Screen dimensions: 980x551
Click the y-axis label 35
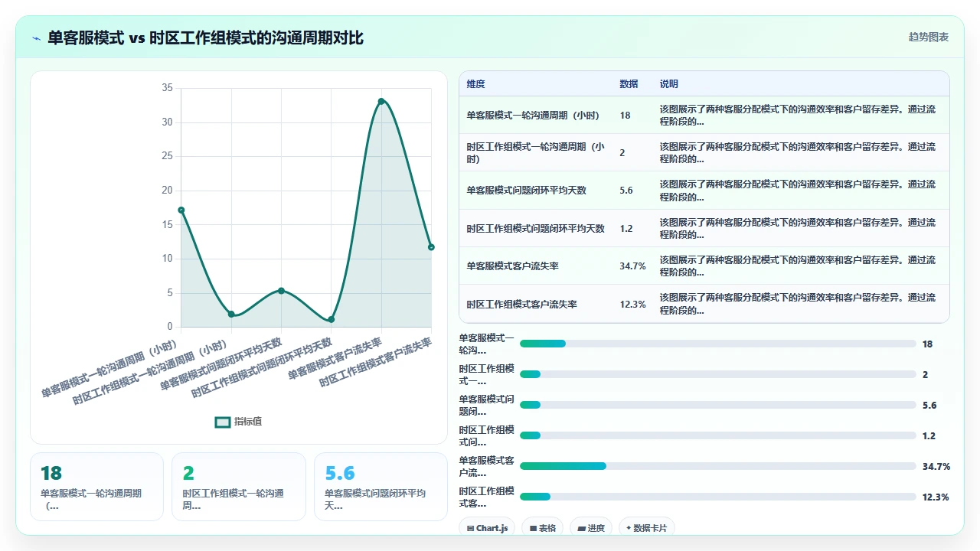(x=168, y=88)
